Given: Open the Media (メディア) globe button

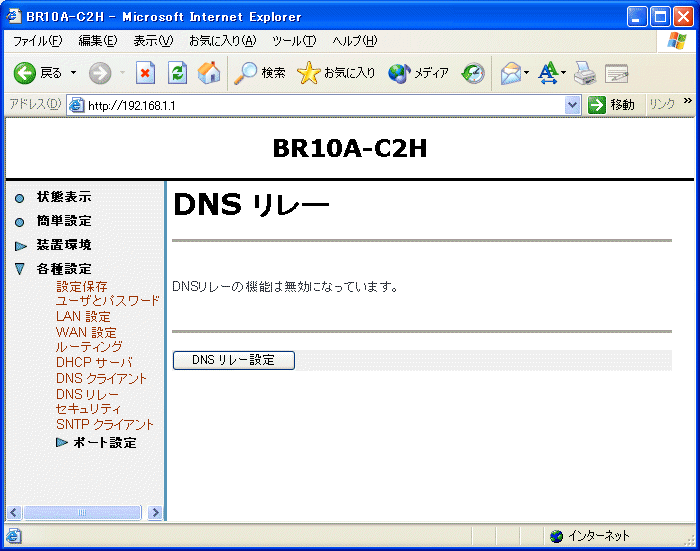Looking at the screenshot, I should coord(418,73).
